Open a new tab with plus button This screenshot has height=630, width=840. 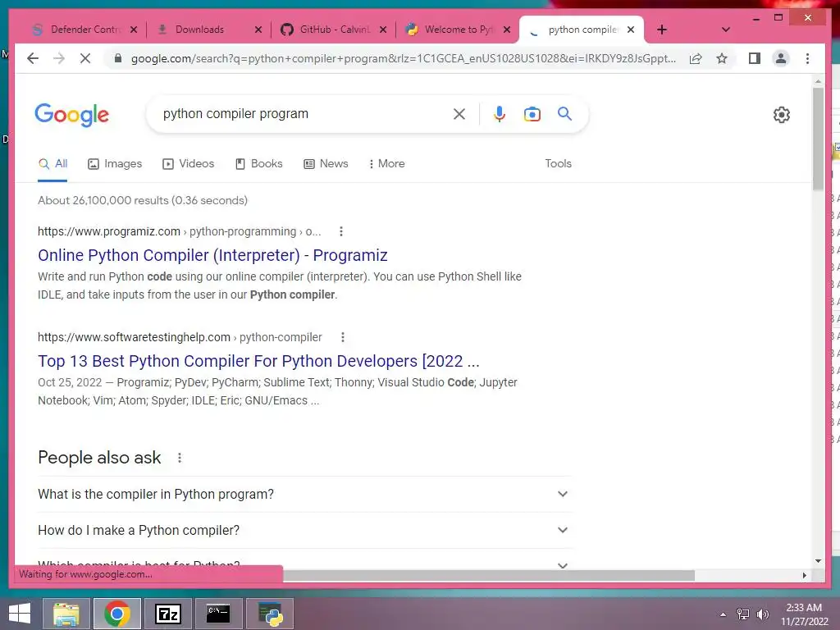(x=662, y=30)
